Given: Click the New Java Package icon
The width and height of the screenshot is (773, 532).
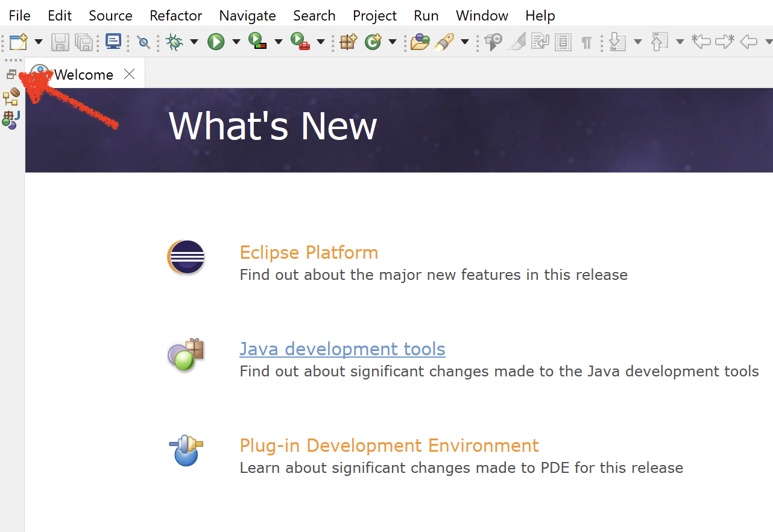Looking at the screenshot, I should click(x=349, y=42).
